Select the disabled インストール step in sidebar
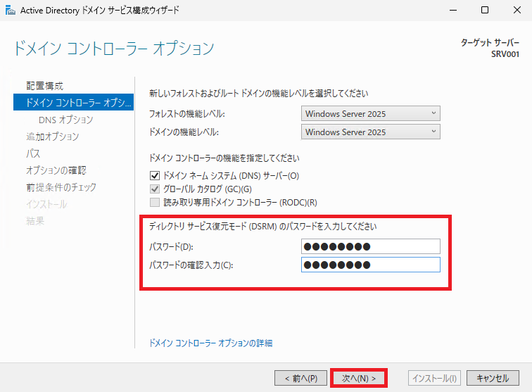Image resolution: width=532 pixels, height=392 pixels. [47, 204]
